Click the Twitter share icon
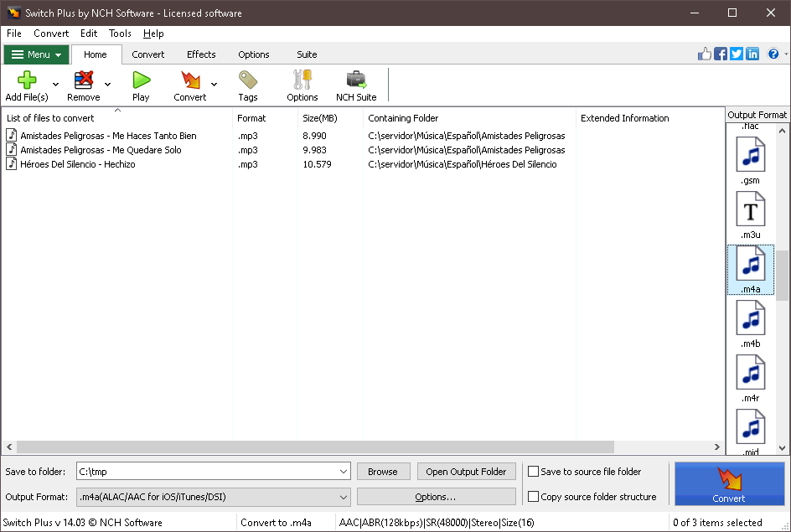 737,54
